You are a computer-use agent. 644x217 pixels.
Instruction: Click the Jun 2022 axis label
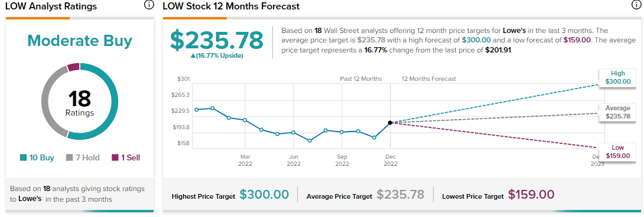[293, 160]
